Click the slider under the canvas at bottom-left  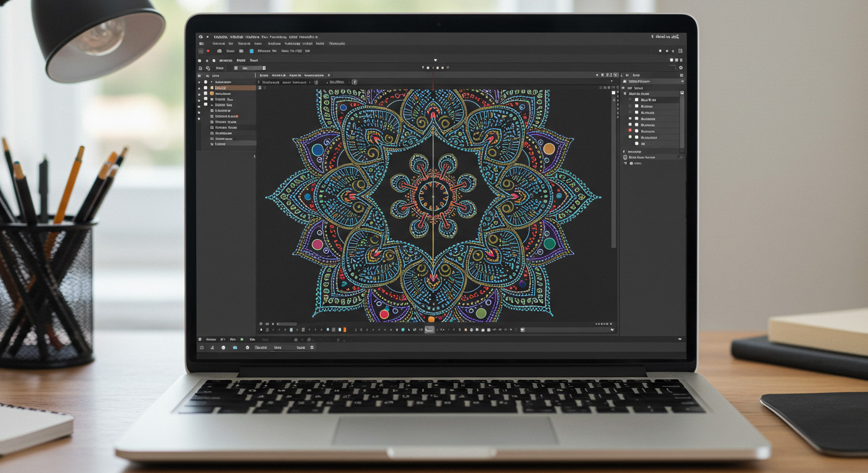coord(287,324)
